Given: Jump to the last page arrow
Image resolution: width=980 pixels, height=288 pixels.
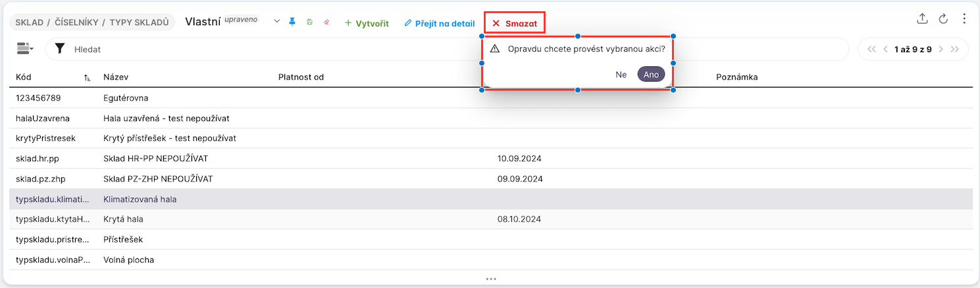Looking at the screenshot, I should click(x=955, y=49).
